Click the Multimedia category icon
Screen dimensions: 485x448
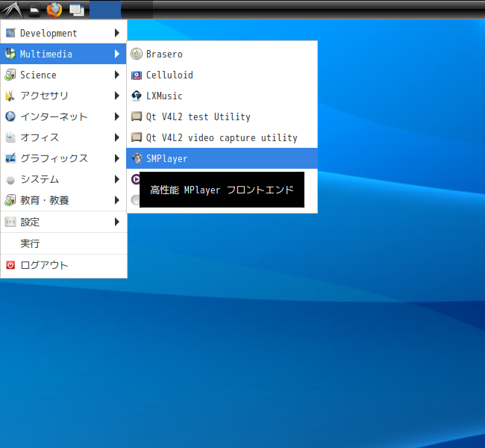click(10, 54)
